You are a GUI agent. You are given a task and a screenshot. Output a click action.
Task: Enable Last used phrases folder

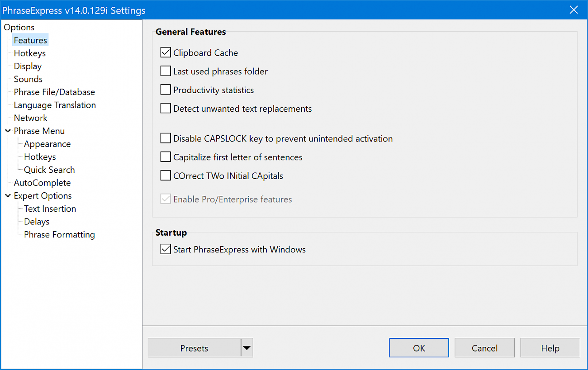coord(166,71)
